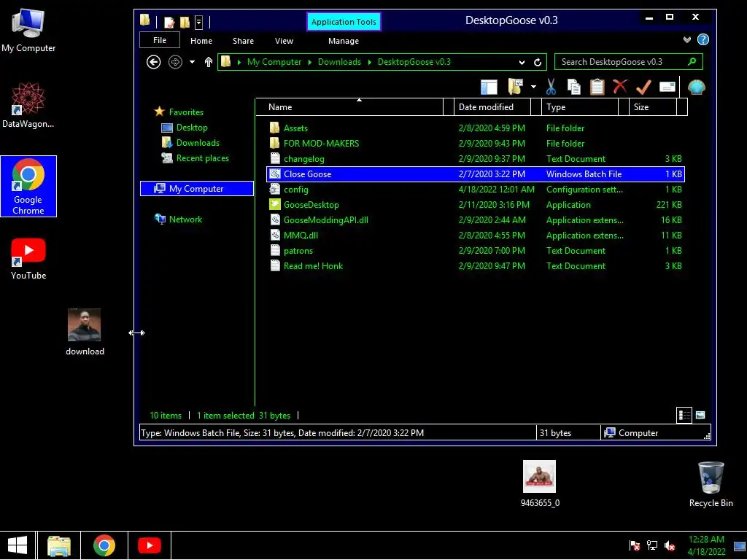Select the patrons text document

point(476,251)
